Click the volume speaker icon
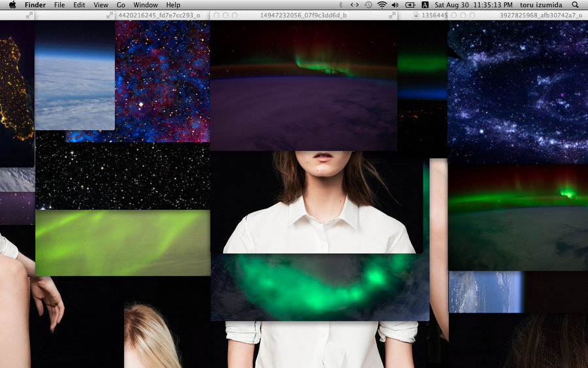 [x=395, y=5]
